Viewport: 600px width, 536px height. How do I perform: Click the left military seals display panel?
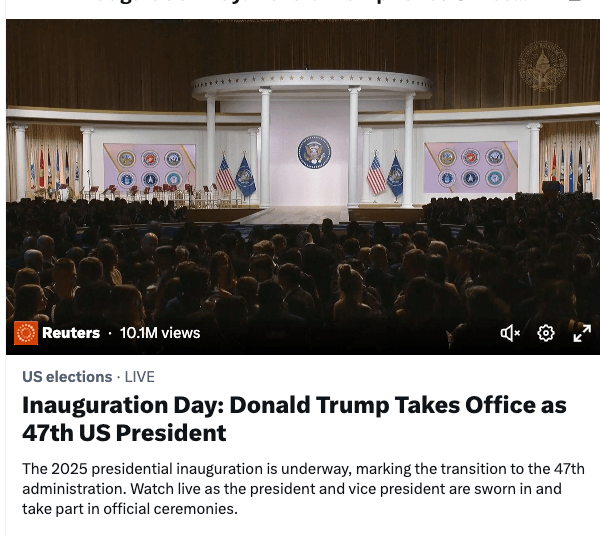(x=149, y=166)
